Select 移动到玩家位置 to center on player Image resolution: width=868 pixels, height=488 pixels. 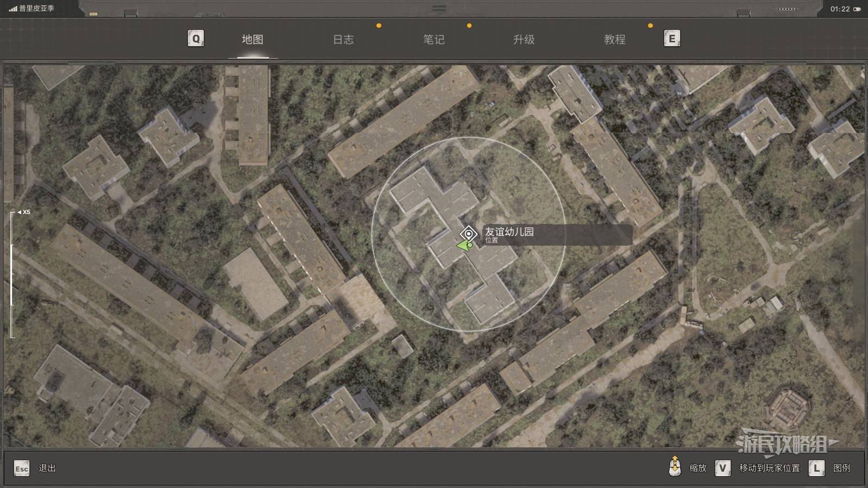(770, 468)
